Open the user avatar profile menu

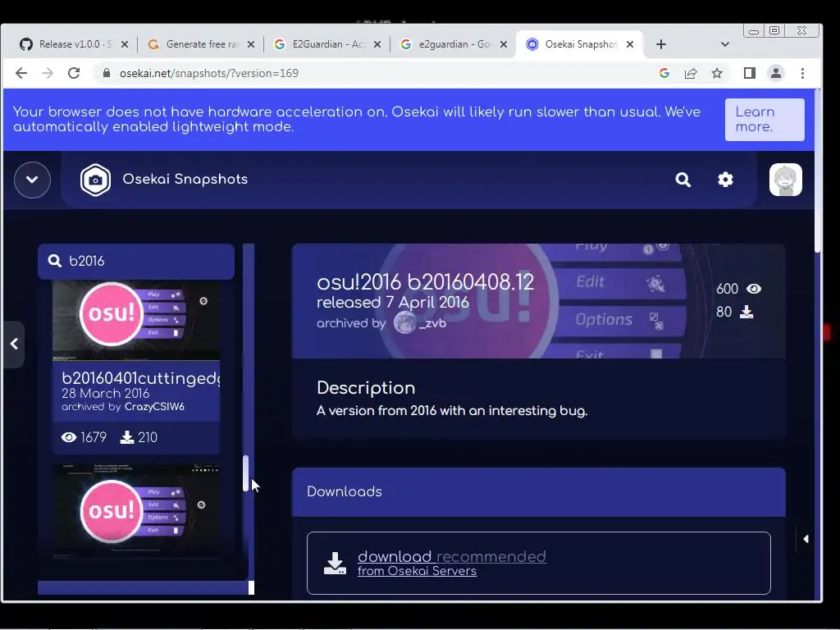785,180
